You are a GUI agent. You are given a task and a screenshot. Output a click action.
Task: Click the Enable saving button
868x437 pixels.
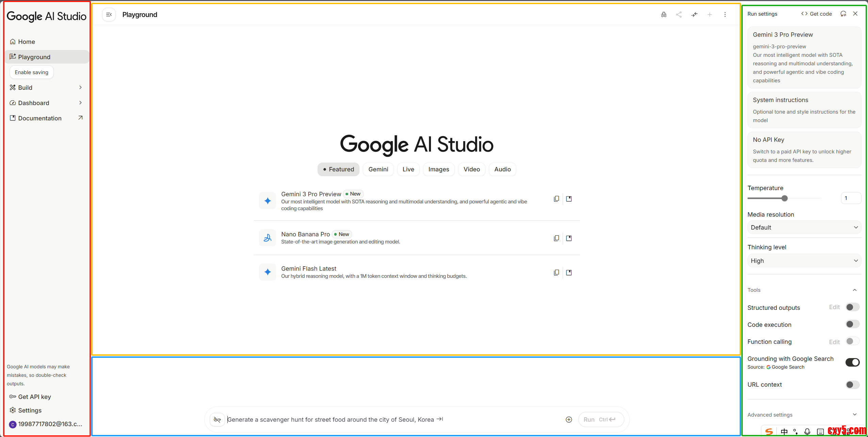pos(32,72)
